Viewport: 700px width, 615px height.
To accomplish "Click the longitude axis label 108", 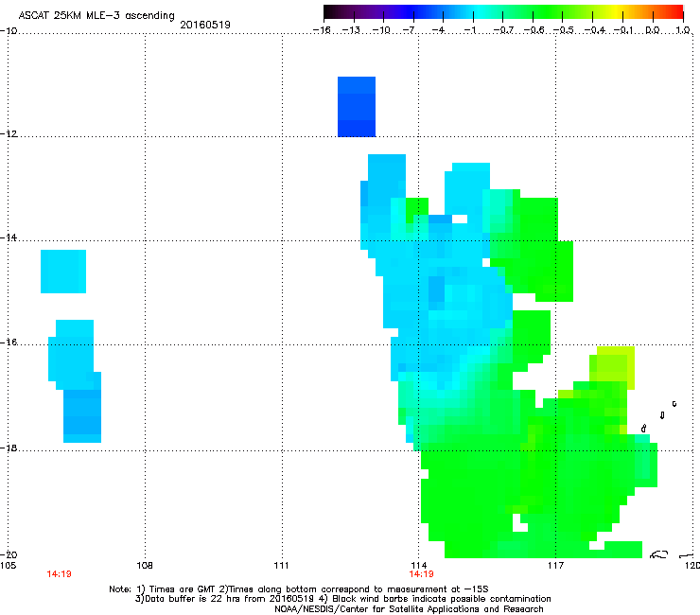I will click(x=145, y=566).
